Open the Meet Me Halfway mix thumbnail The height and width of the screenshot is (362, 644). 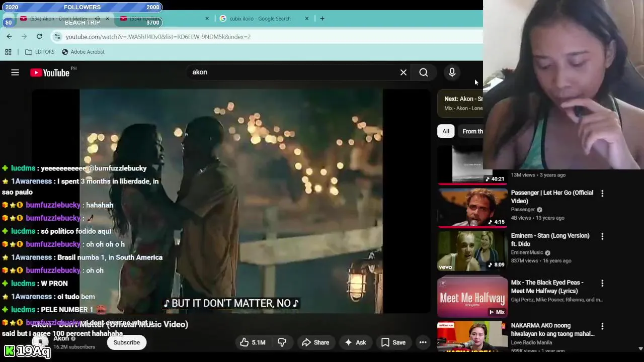[472, 297]
